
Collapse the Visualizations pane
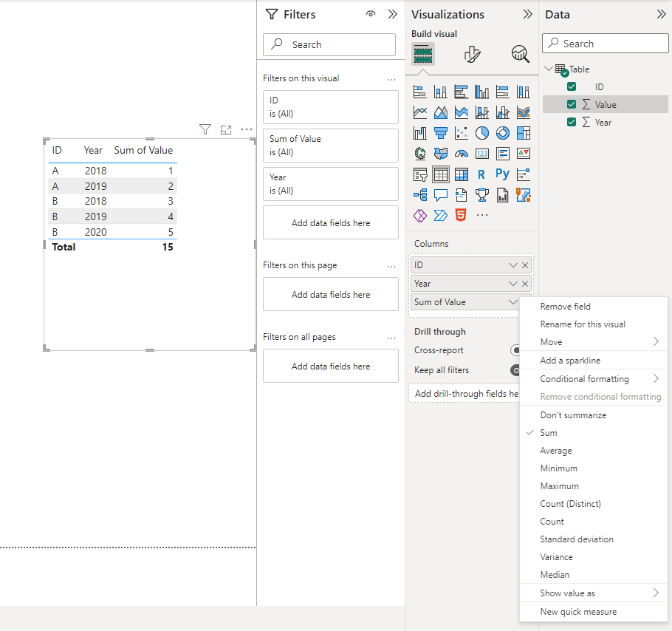click(x=527, y=14)
